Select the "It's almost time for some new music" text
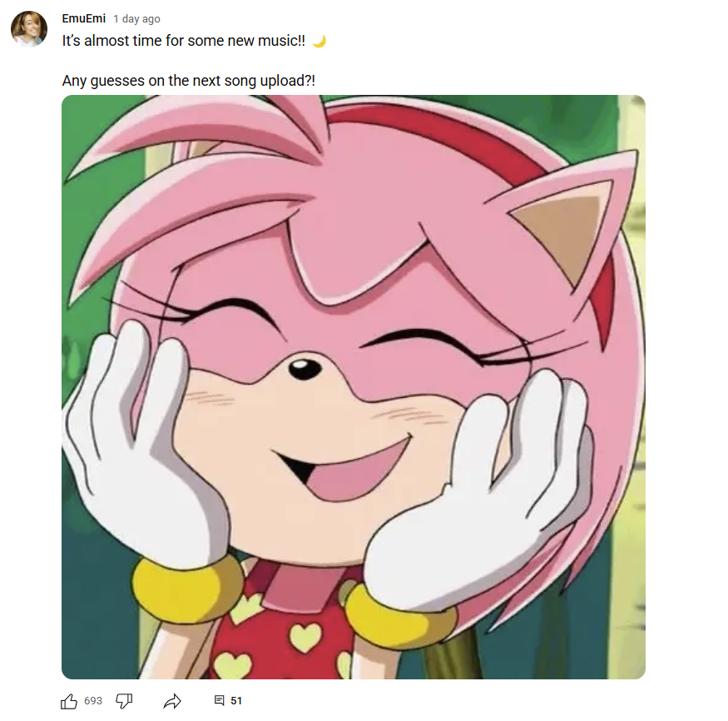This screenshot has width=728, height=721. click(183, 41)
